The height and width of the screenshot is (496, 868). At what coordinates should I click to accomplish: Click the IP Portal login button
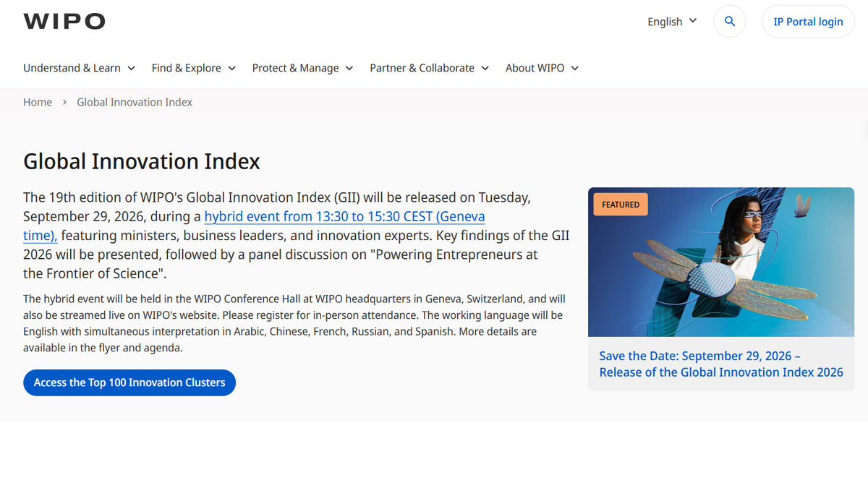coord(808,22)
